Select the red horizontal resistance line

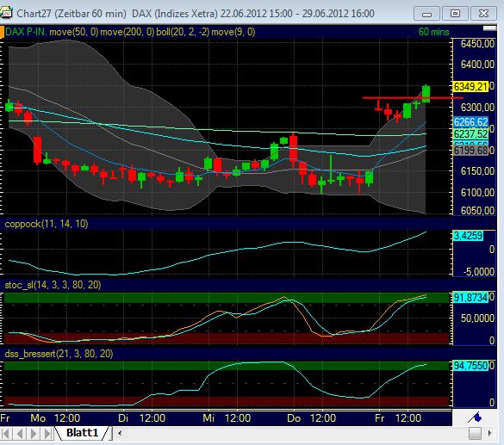413,97
